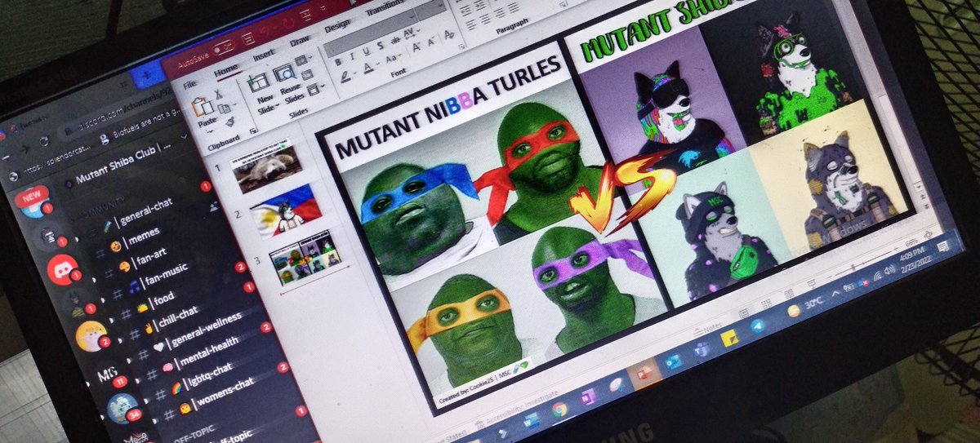Select slide 2 flag thumbnail
This screenshot has width=980, height=443.
pos(284,211)
